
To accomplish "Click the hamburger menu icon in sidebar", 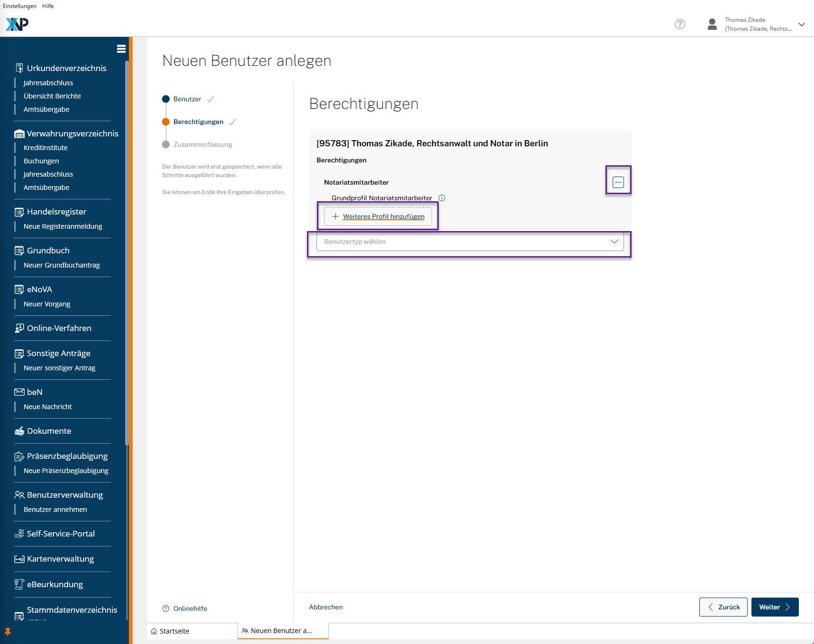I will 121,49.
